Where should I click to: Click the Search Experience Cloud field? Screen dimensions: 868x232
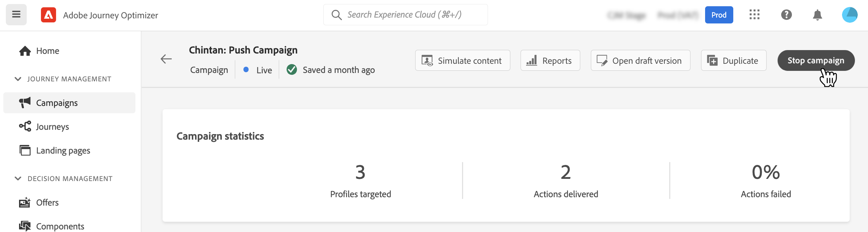click(405, 15)
